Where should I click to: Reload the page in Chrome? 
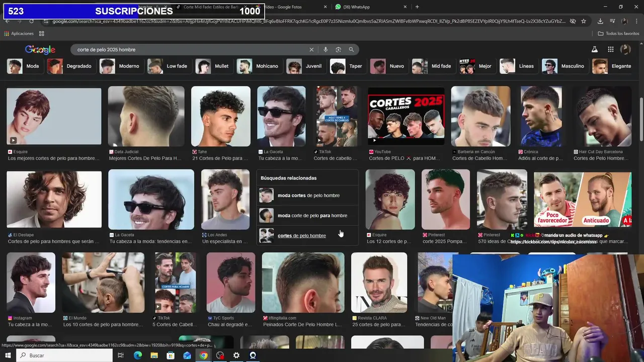(31, 21)
